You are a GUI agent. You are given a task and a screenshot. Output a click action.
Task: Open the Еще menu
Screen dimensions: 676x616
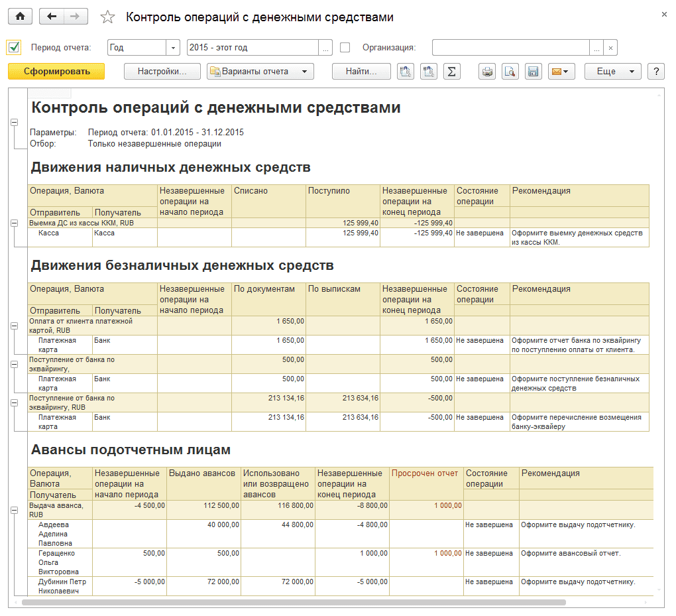[612, 72]
